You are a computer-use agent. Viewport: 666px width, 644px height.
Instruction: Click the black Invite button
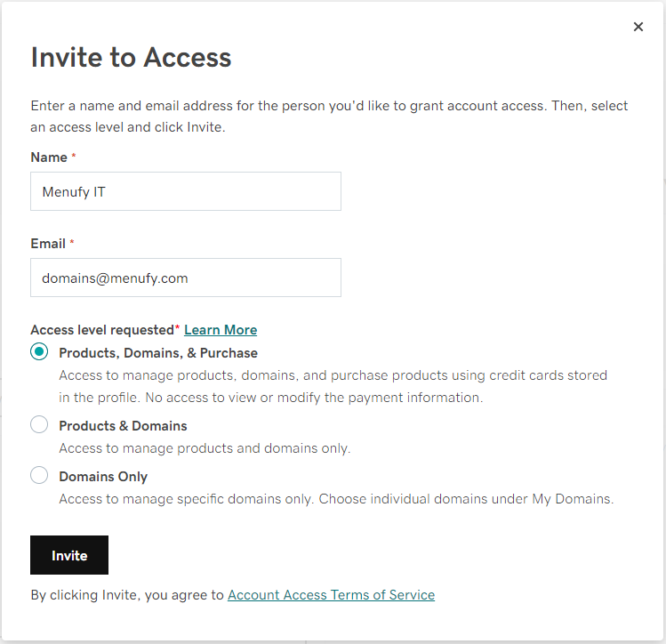(x=69, y=555)
